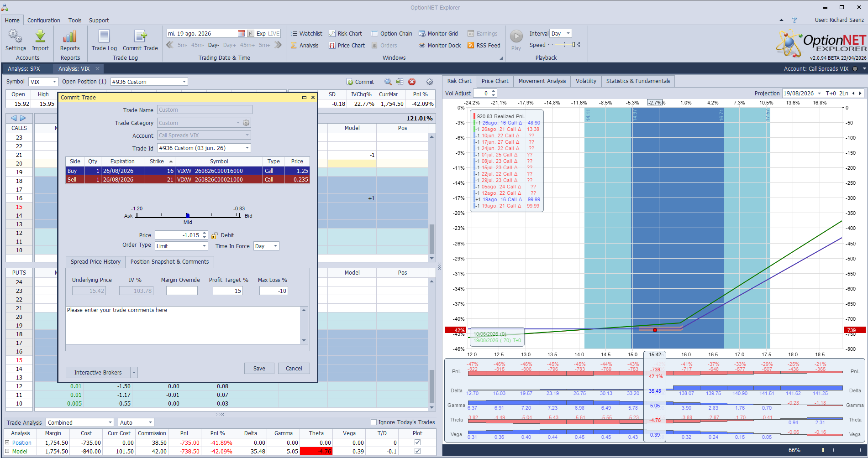868x458 pixels.
Task: Toggle the Debit lock icon
Action: (215, 235)
